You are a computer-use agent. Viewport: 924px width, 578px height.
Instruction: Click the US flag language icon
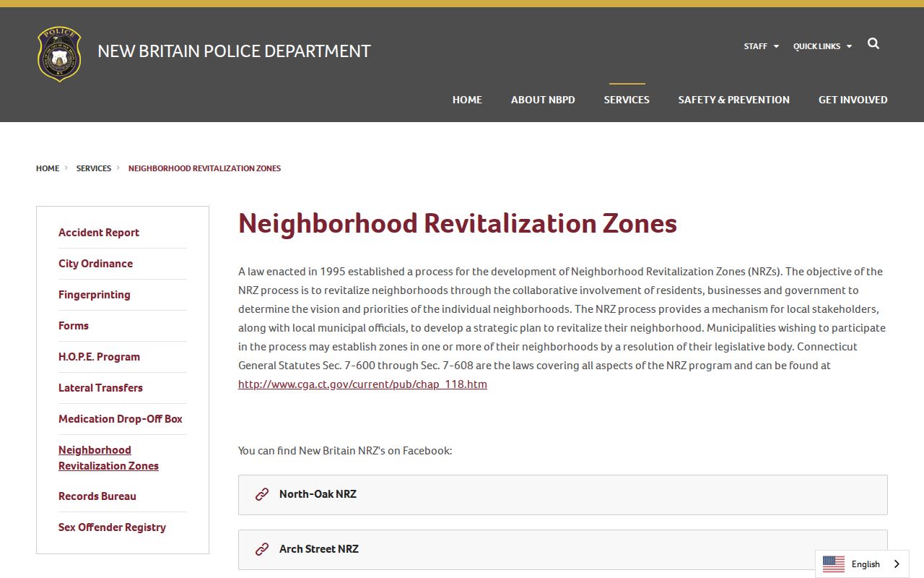[x=834, y=564]
